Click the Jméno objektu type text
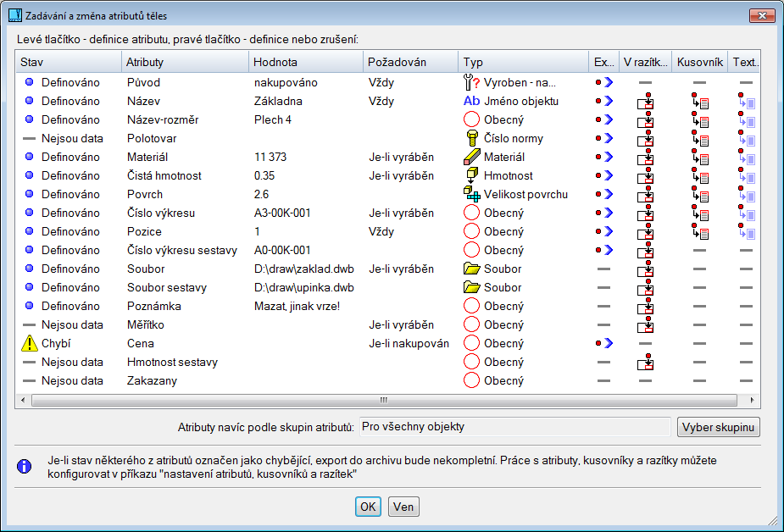Screen dimensions: 784x532 click(521, 101)
